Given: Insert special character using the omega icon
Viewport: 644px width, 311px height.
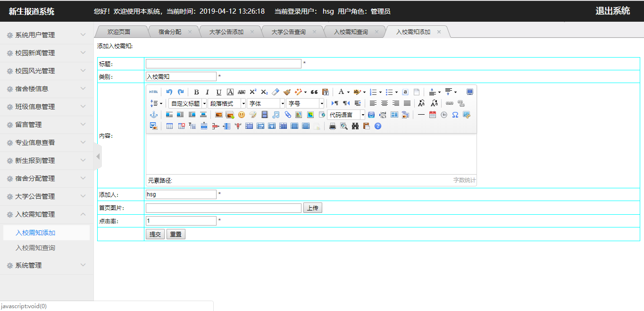Looking at the screenshot, I should (455, 115).
